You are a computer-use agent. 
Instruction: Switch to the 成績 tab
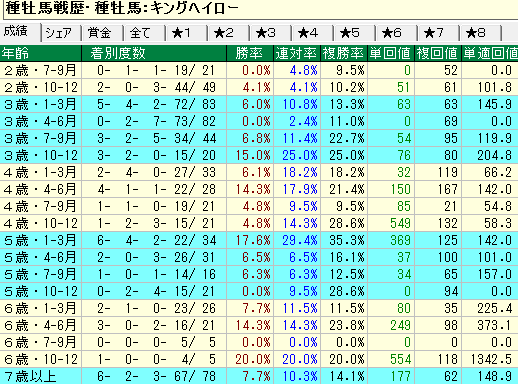(x=20, y=32)
